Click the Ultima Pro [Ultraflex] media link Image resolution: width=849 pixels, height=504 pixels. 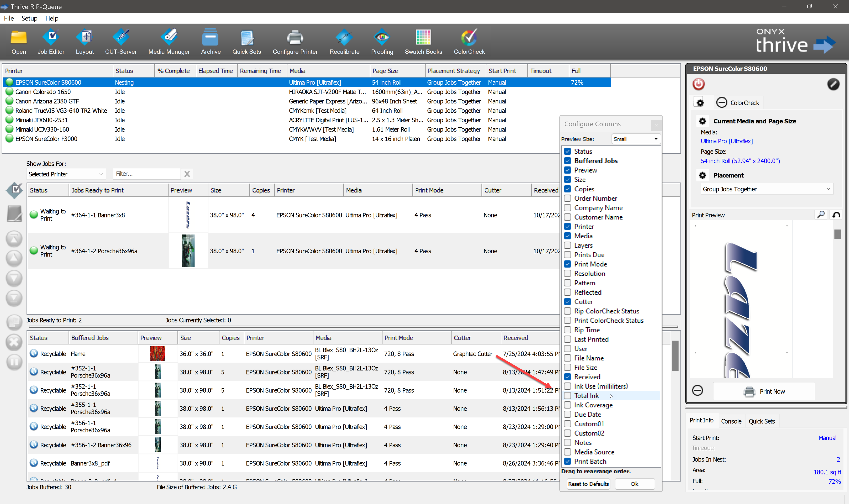tap(727, 141)
